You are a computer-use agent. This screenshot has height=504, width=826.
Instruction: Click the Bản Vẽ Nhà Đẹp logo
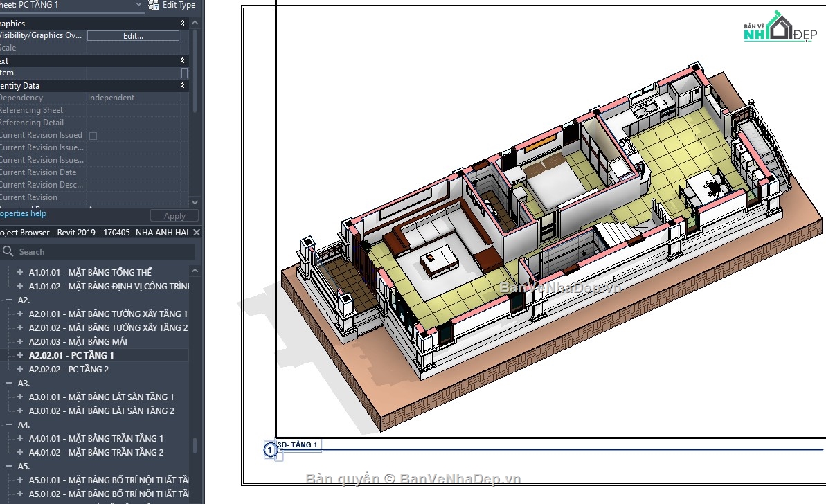[x=780, y=26]
